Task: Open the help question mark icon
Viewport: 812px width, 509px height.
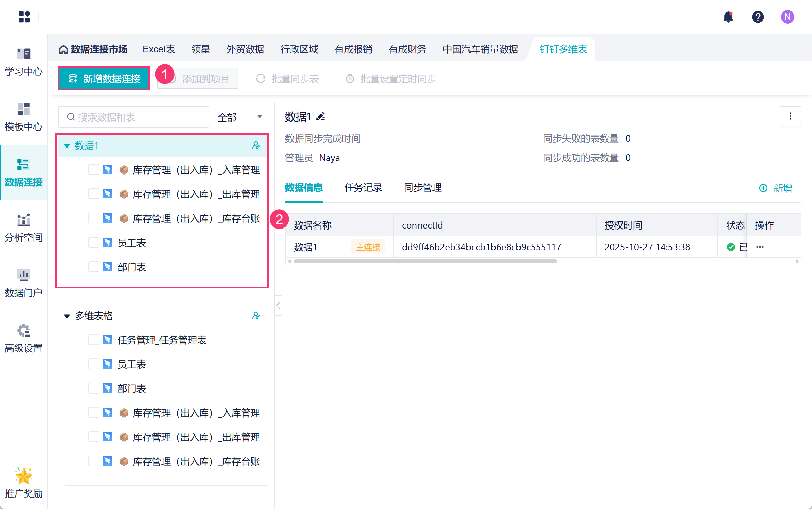Action: click(x=758, y=17)
